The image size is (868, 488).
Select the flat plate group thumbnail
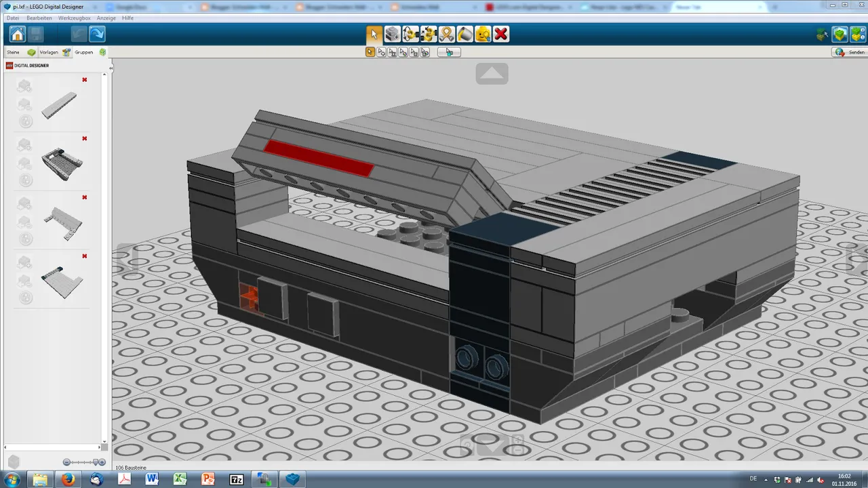point(59,105)
